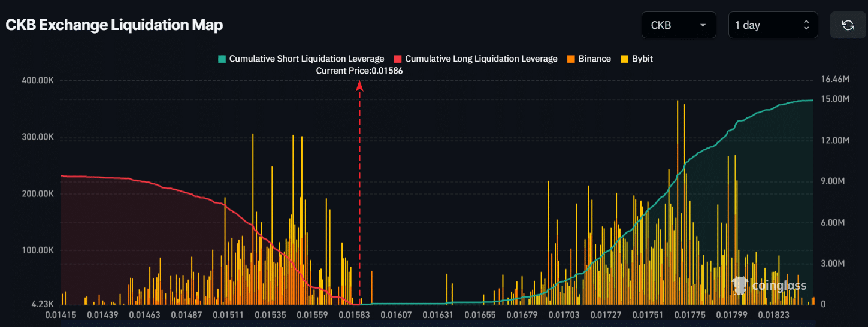Click the 9.00M right axis label

click(833, 181)
